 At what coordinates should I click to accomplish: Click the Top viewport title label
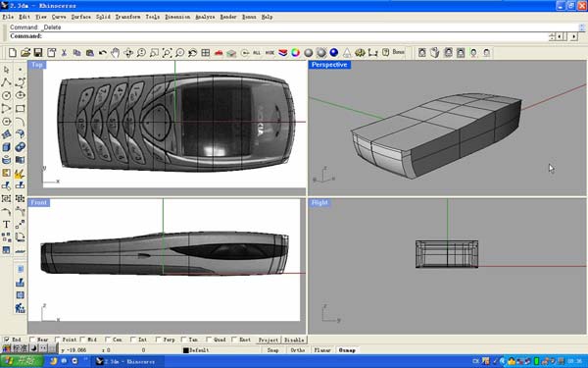coord(37,65)
